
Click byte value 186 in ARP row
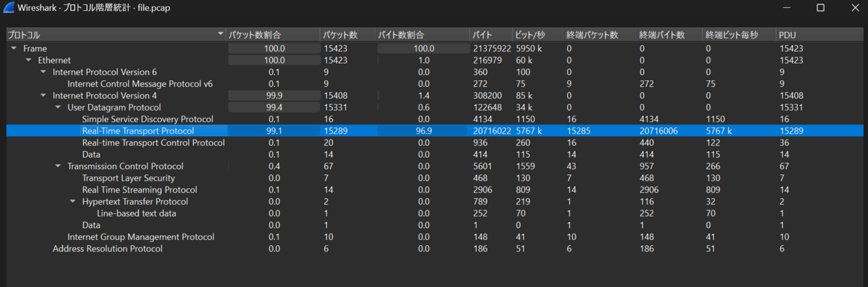[480, 249]
